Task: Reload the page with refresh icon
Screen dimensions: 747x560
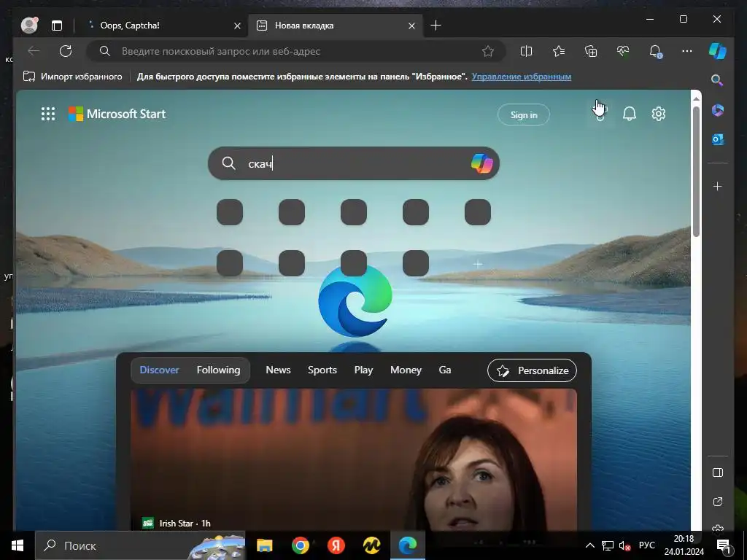Action: click(66, 51)
